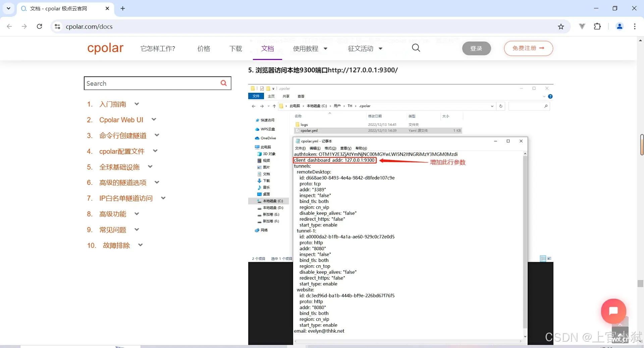Open the browser profile avatar
Screen dimensions: 644x348
coord(620,26)
